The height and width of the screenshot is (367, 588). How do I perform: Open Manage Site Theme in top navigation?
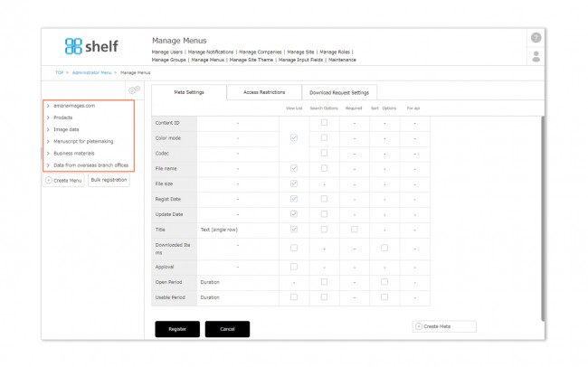tap(251, 60)
